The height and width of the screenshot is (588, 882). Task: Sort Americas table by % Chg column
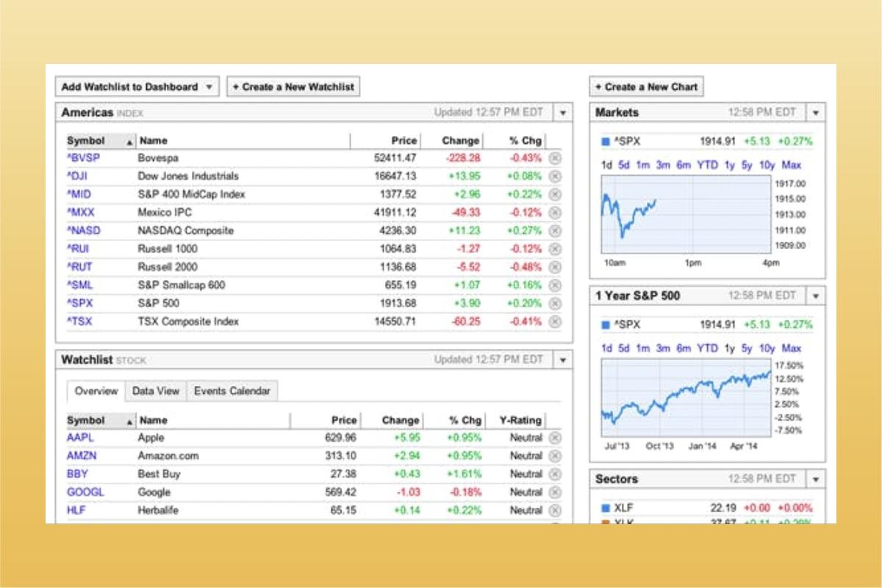tap(525, 140)
